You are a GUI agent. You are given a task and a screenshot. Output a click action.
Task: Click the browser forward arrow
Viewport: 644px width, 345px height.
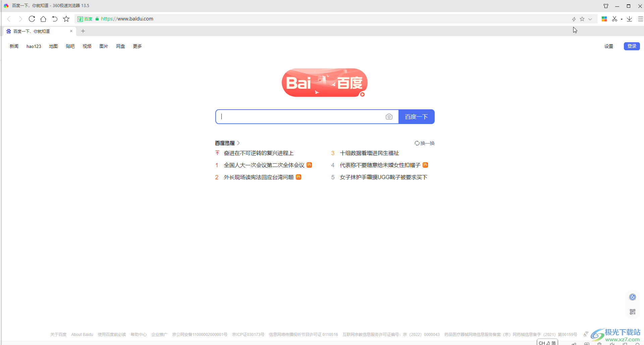20,19
